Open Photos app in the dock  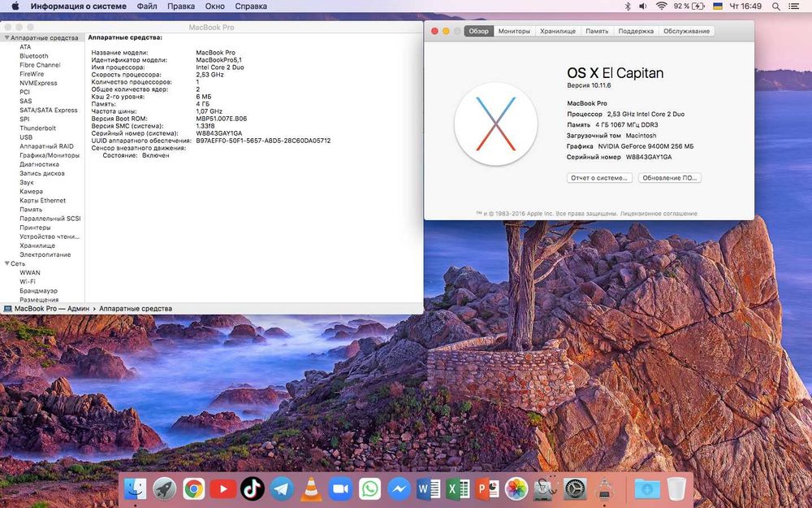pos(516,488)
